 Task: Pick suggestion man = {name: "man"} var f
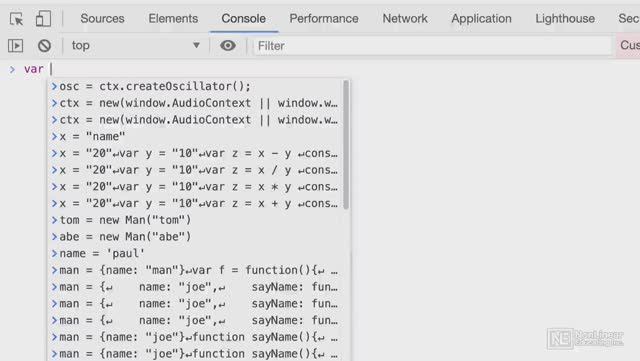pos(195,270)
